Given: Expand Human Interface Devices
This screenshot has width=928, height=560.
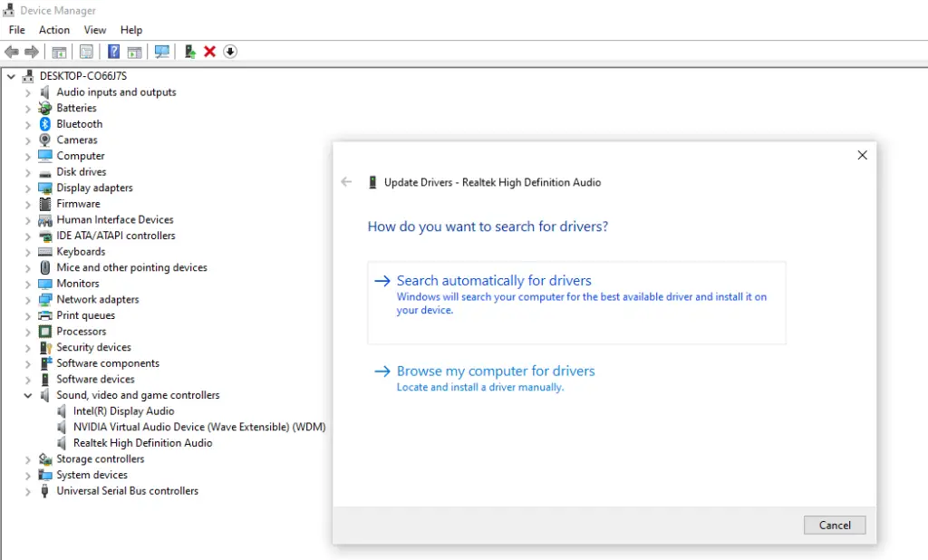Looking at the screenshot, I should coord(28,220).
